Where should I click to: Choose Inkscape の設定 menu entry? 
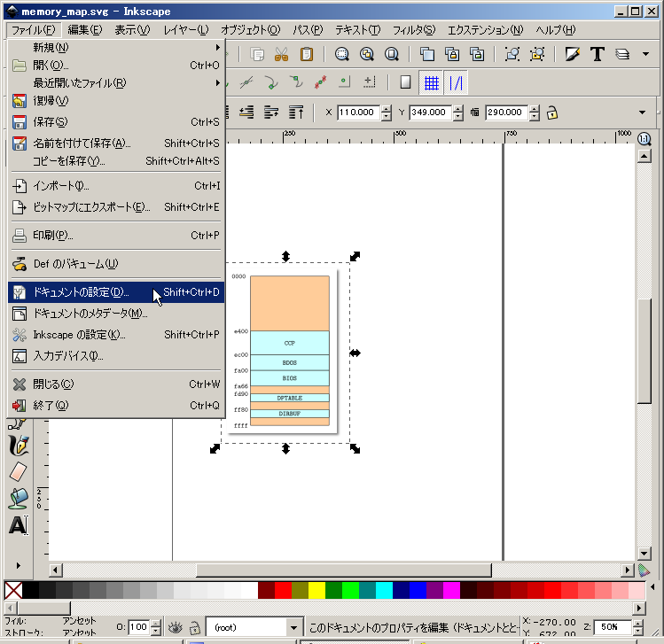[x=116, y=335]
